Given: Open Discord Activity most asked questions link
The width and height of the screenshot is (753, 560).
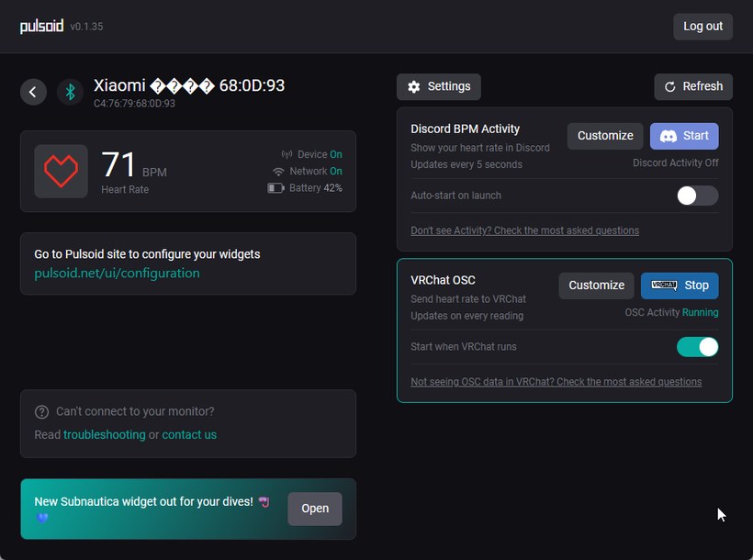Looking at the screenshot, I should [x=525, y=230].
